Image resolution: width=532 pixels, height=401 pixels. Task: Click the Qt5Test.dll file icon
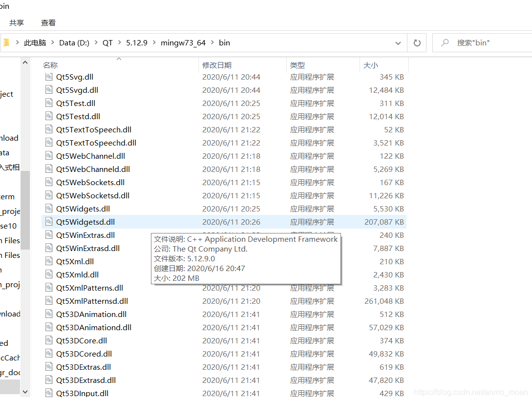coord(49,103)
